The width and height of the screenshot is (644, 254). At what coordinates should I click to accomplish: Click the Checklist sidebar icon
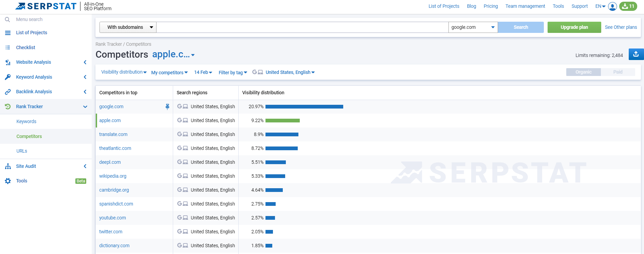pyautogui.click(x=8, y=47)
